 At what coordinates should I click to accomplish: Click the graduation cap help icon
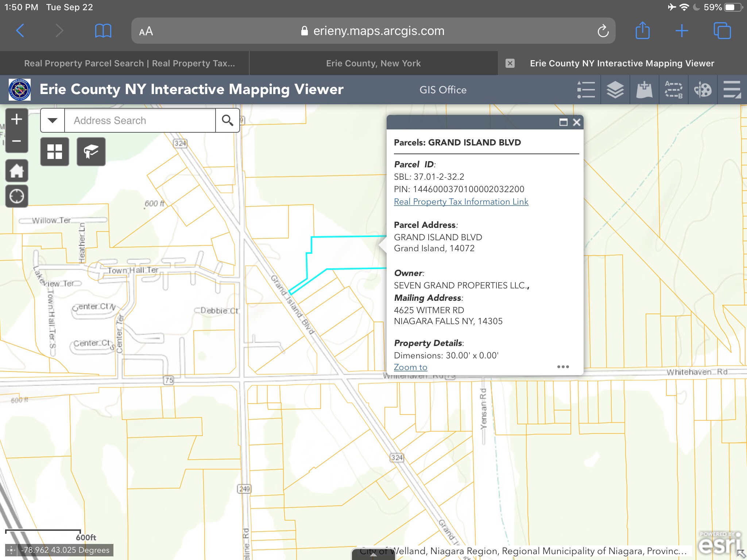point(91,152)
